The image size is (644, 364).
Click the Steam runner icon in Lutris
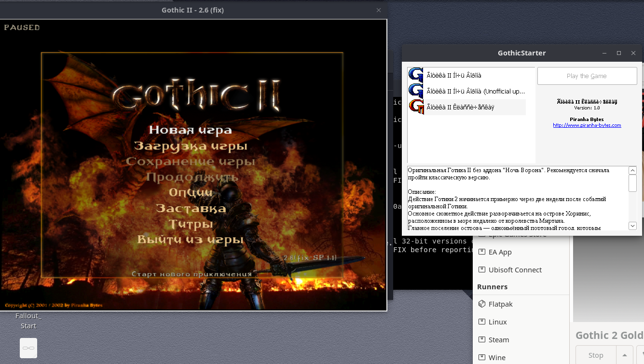point(481,339)
